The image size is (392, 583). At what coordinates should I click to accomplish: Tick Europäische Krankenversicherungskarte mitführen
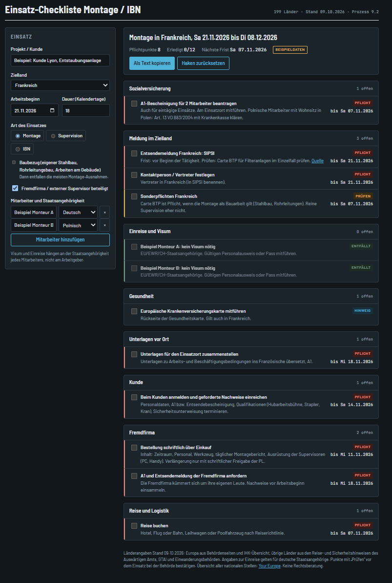[x=134, y=311]
